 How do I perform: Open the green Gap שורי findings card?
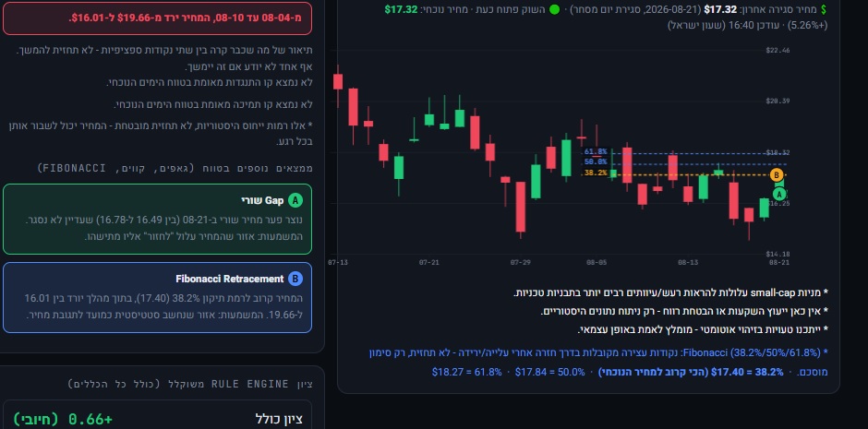[x=157, y=219]
